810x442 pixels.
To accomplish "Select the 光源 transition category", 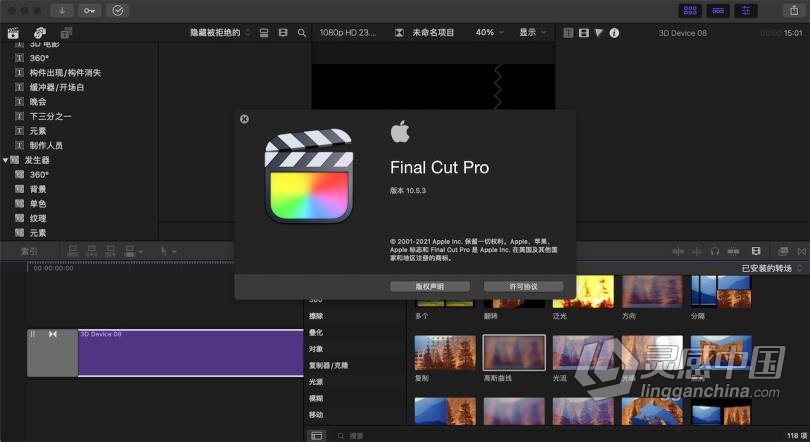I will tap(316, 382).
